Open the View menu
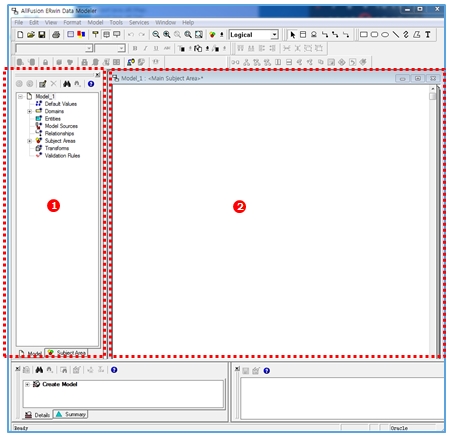 point(51,22)
